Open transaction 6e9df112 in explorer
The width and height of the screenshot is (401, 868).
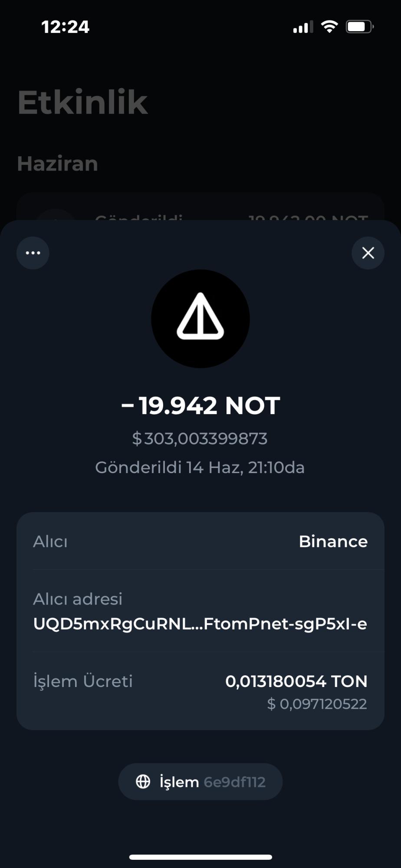click(200, 781)
